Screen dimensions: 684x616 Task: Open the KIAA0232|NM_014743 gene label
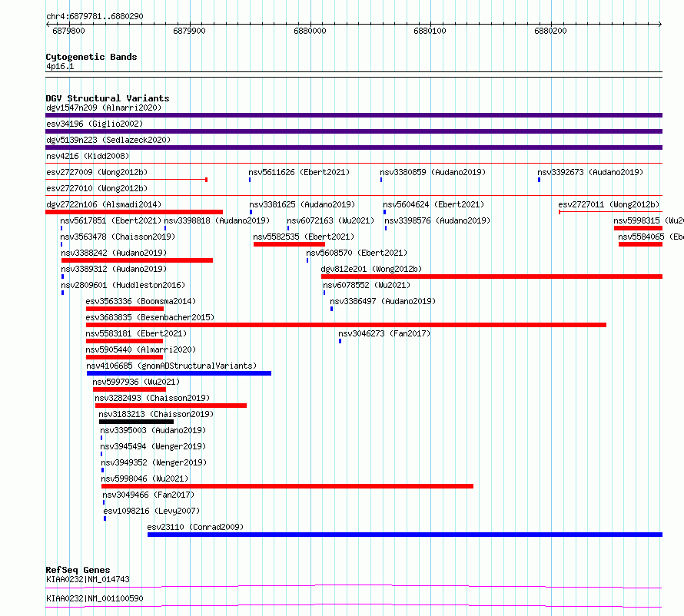point(88,579)
